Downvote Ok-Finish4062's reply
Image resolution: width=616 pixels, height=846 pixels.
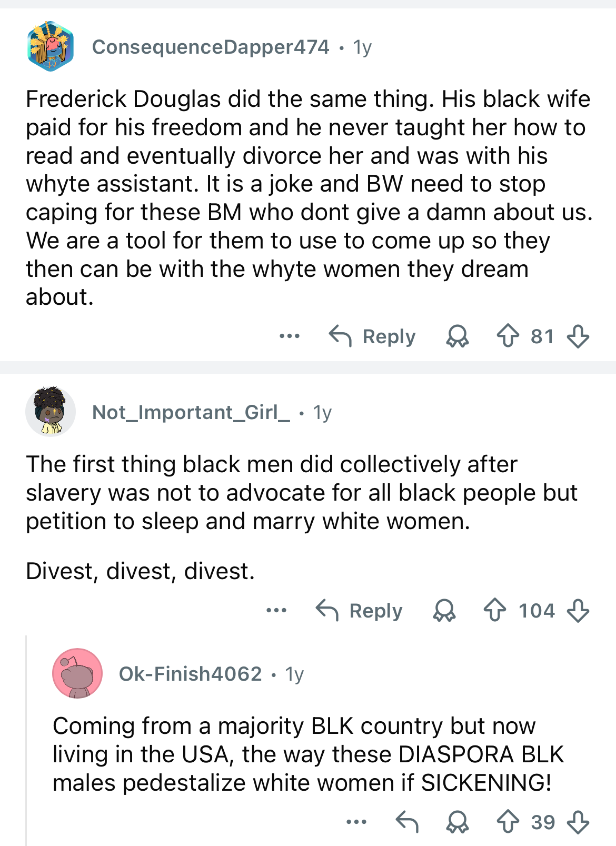pyautogui.click(x=578, y=822)
